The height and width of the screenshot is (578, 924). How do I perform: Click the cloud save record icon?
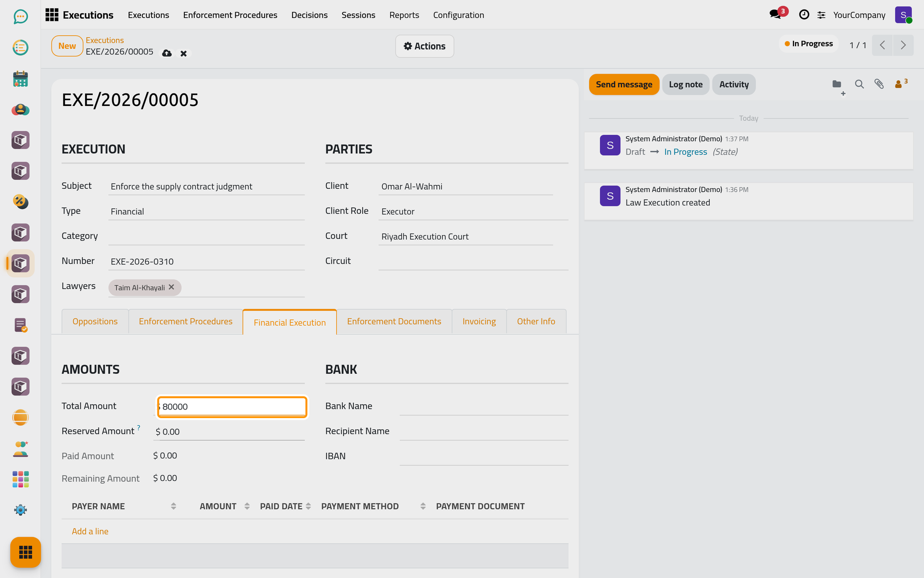167,53
